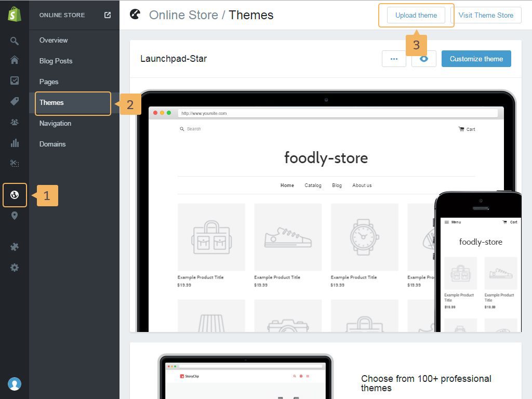Image resolution: width=532 pixels, height=399 pixels.
Task: Go to Home via the house icon
Action: [15, 60]
